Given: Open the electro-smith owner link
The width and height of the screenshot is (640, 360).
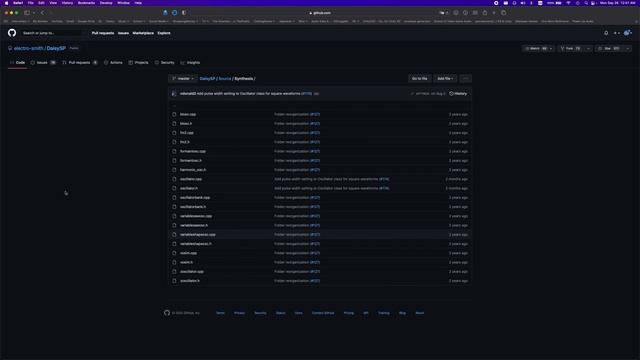Looking at the screenshot, I should click(28, 48).
